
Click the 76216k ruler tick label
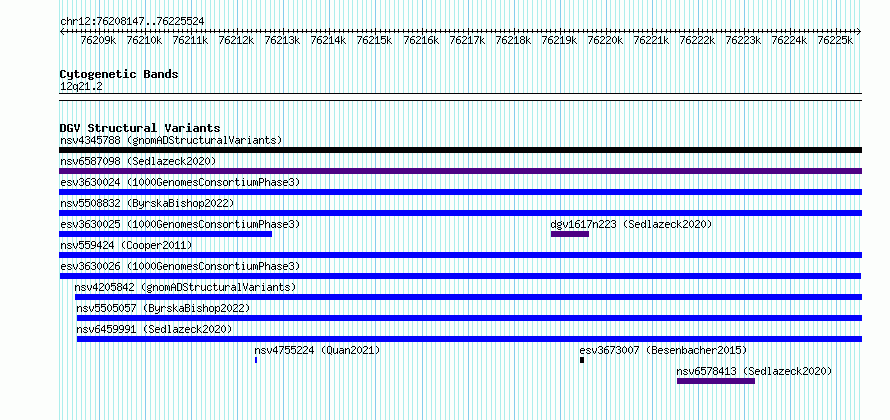pos(421,41)
